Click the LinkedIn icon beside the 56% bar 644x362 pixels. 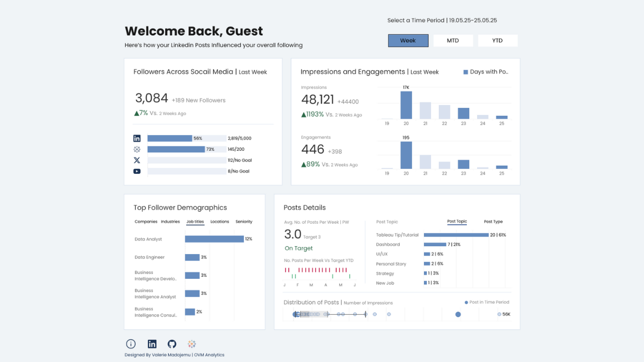point(137,138)
